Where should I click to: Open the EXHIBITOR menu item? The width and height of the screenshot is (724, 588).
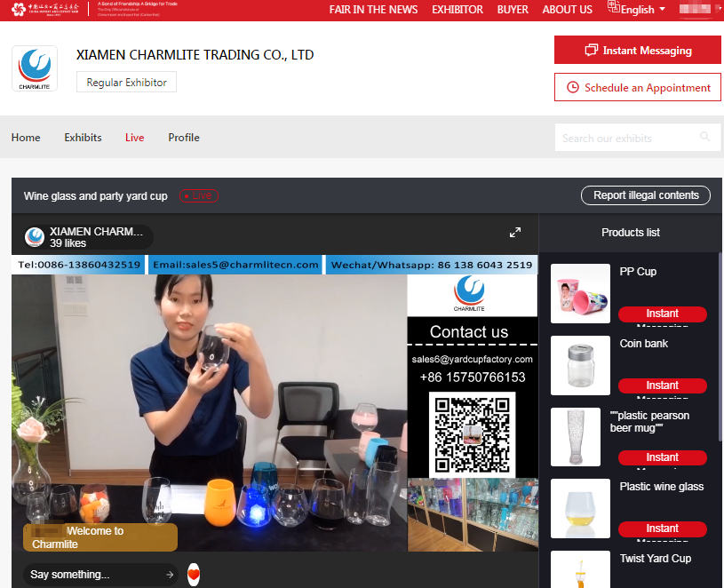pyautogui.click(x=457, y=10)
